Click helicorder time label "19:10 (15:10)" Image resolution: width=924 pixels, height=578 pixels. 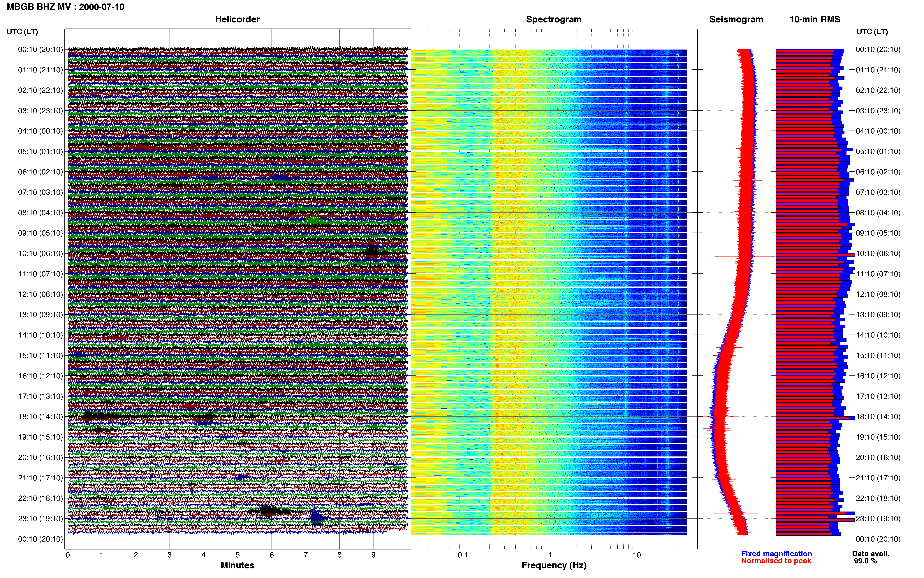pyautogui.click(x=41, y=437)
